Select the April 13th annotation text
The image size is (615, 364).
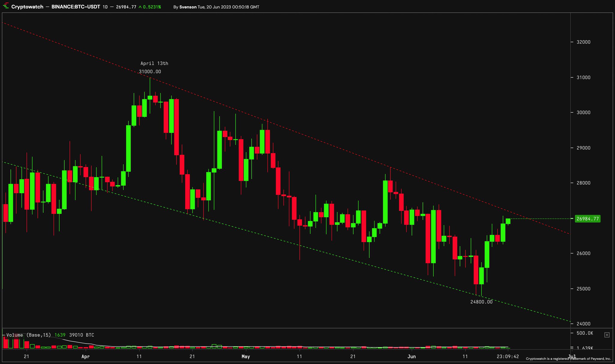tap(154, 63)
